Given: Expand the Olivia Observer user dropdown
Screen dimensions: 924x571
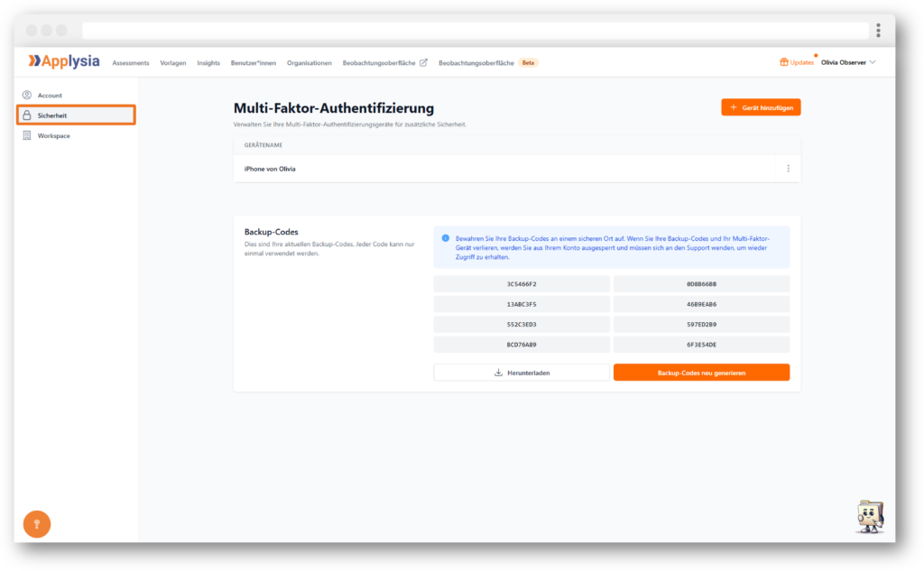Looking at the screenshot, I should (x=848, y=62).
